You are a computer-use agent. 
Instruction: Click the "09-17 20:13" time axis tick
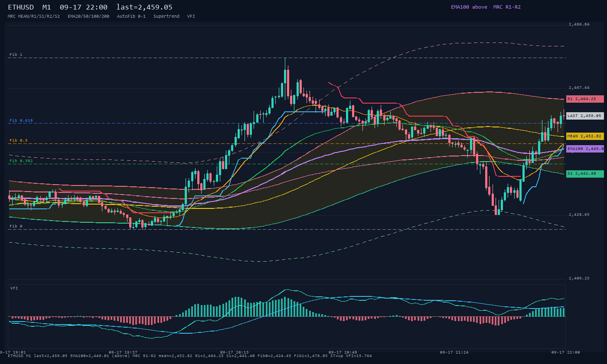(235, 352)
